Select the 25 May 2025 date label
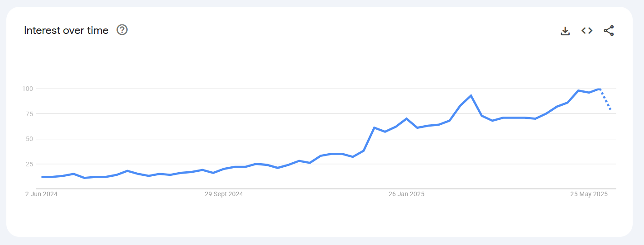Image resolution: width=644 pixels, height=245 pixels. [589, 194]
